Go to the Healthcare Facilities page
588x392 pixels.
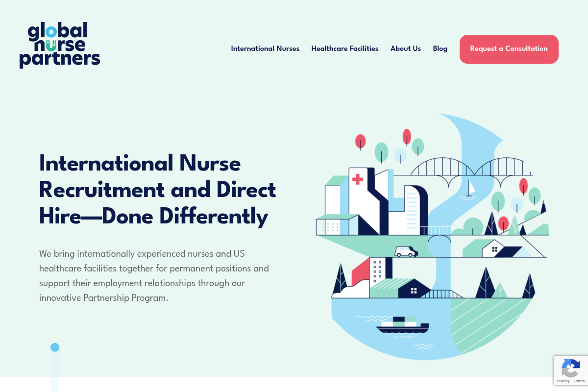[x=344, y=49]
